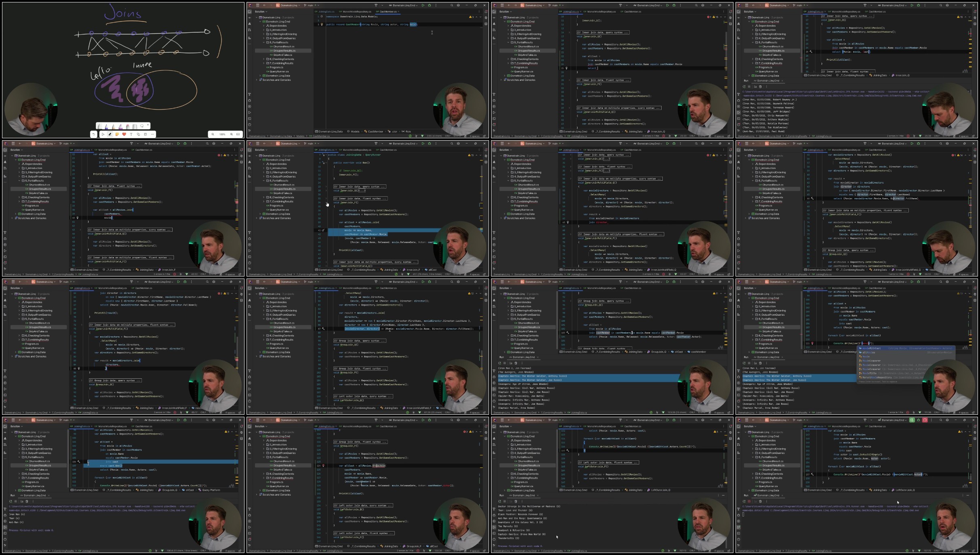Click 'Models' breadcrumb below CastMember.cs editor
Viewport: 980px width, 555px height.
pos(354,131)
